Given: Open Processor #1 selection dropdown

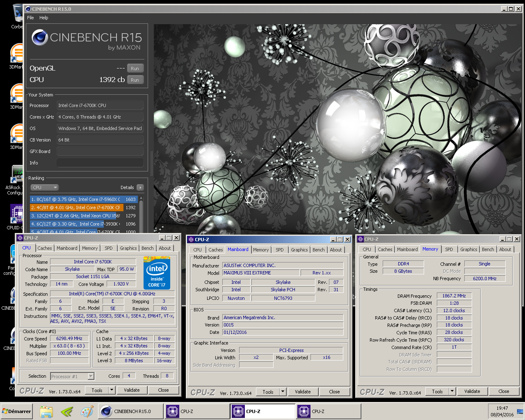Looking at the screenshot, I should coord(72,376).
